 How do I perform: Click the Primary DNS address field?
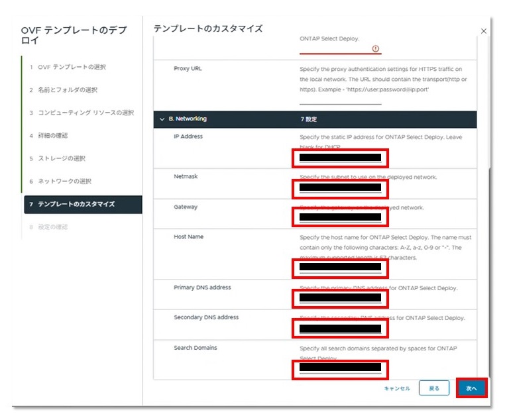(x=340, y=298)
